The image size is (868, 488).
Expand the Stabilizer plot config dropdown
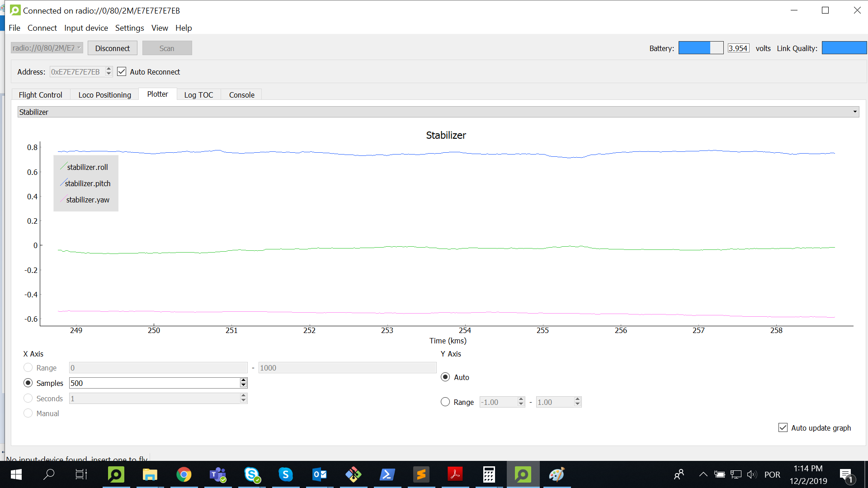[855, 112]
